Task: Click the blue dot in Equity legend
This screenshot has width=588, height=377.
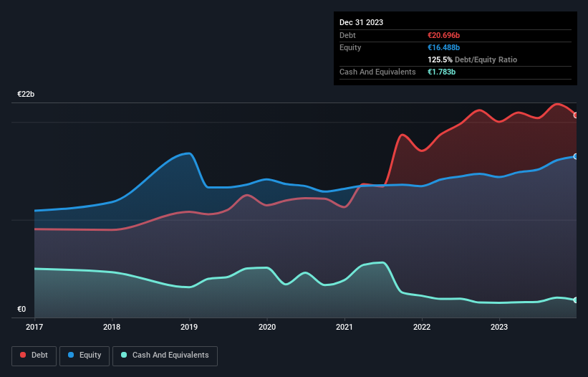Action: (x=71, y=355)
